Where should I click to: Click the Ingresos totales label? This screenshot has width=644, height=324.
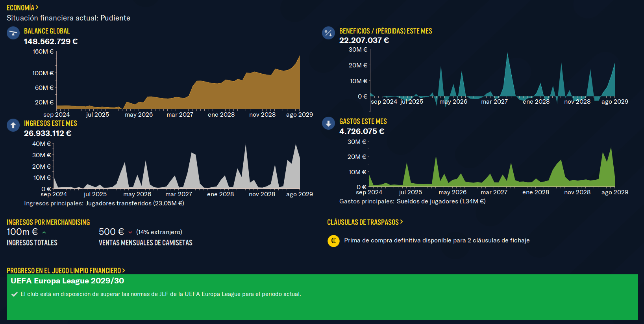[32, 243]
